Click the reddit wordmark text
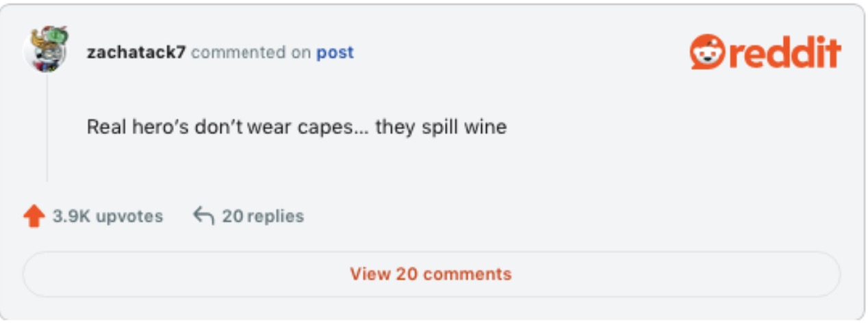The width and height of the screenshot is (868, 327). (x=780, y=53)
